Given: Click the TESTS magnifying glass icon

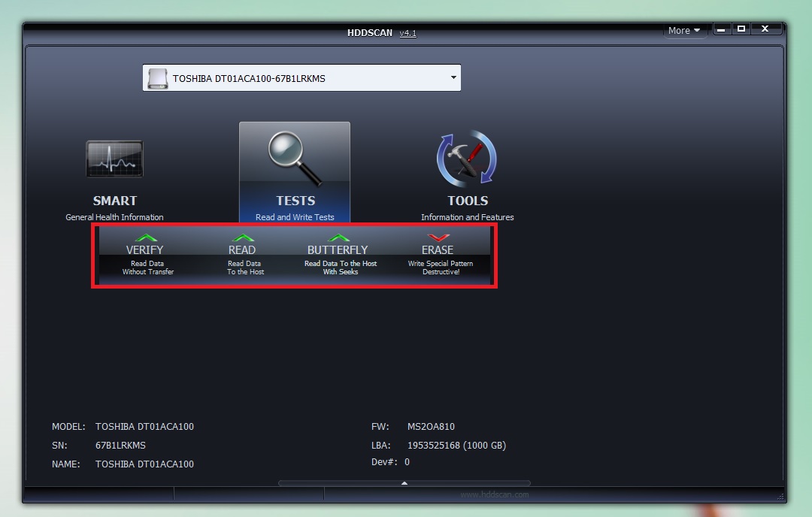Looking at the screenshot, I should [x=295, y=158].
